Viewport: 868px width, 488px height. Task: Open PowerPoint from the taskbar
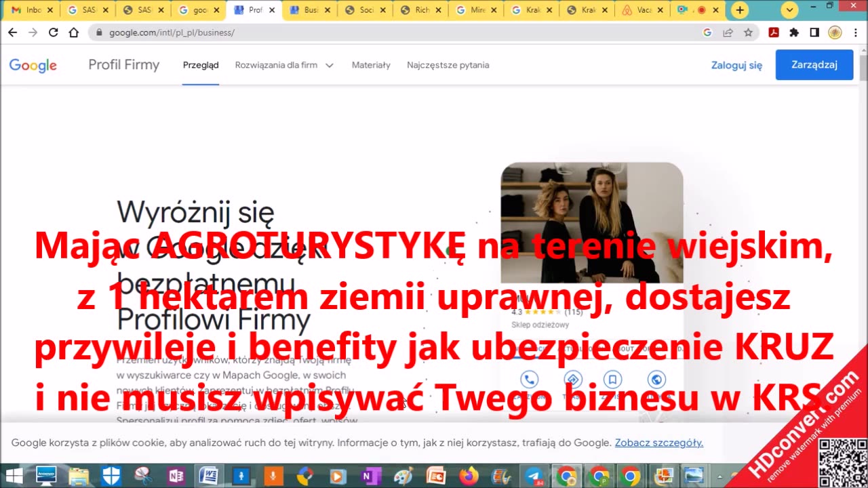tap(436, 476)
